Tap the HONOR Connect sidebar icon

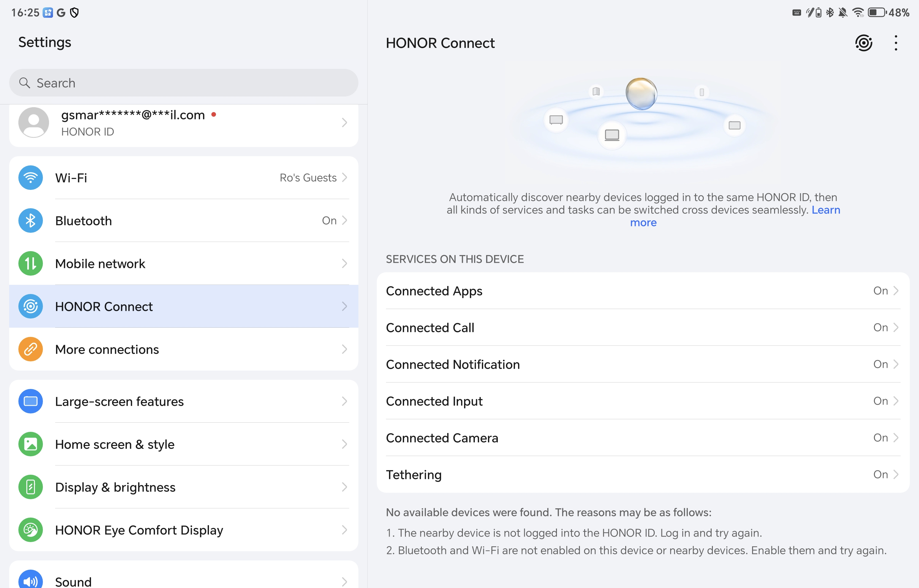coord(31,306)
